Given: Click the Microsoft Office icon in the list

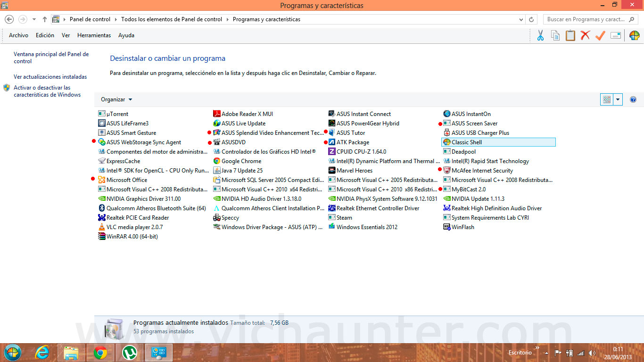Looking at the screenshot, I should coord(102,180).
